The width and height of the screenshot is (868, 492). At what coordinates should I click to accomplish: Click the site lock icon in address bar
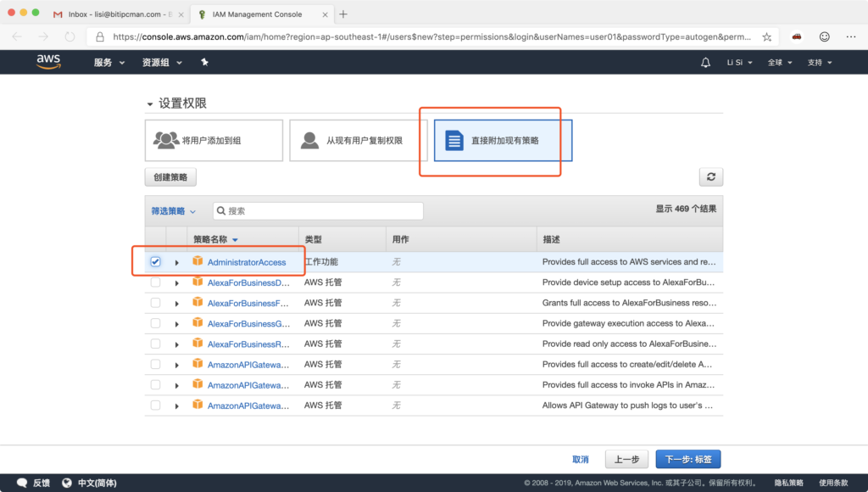coord(100,36)
